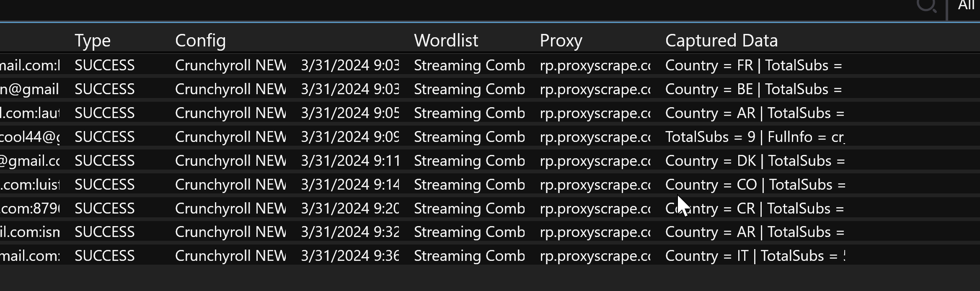Select the row with Country = IT
The height and width of the screenshot is (291, 980).
click(754, 256)
